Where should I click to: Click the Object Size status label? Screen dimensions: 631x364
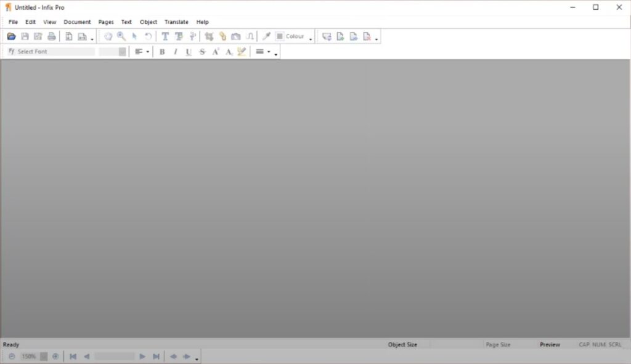pos(402,345)
